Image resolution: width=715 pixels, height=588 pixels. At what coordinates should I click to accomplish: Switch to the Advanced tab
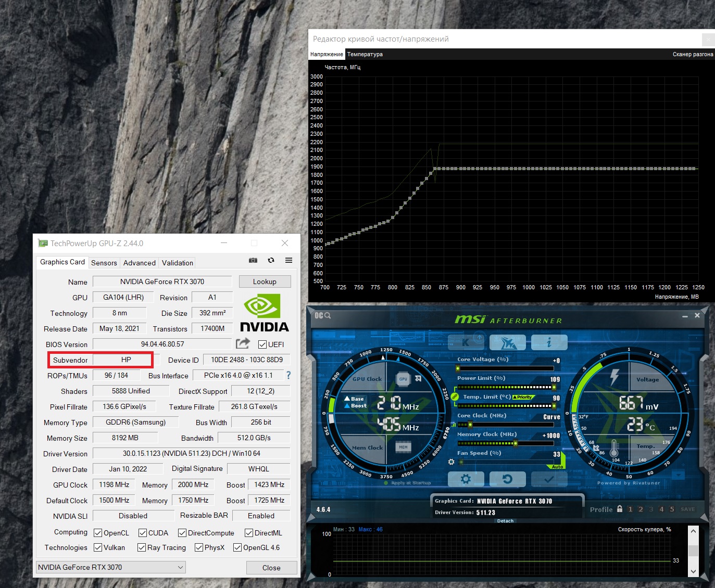click(140, 263)
